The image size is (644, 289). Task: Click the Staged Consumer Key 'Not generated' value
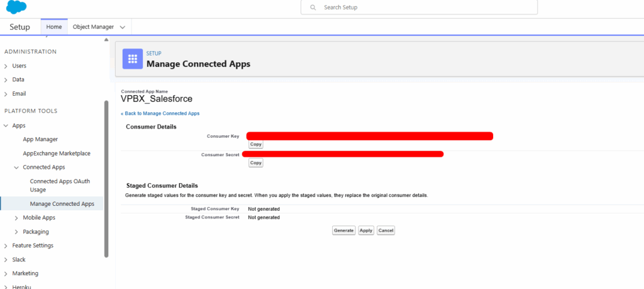[264, 209]
